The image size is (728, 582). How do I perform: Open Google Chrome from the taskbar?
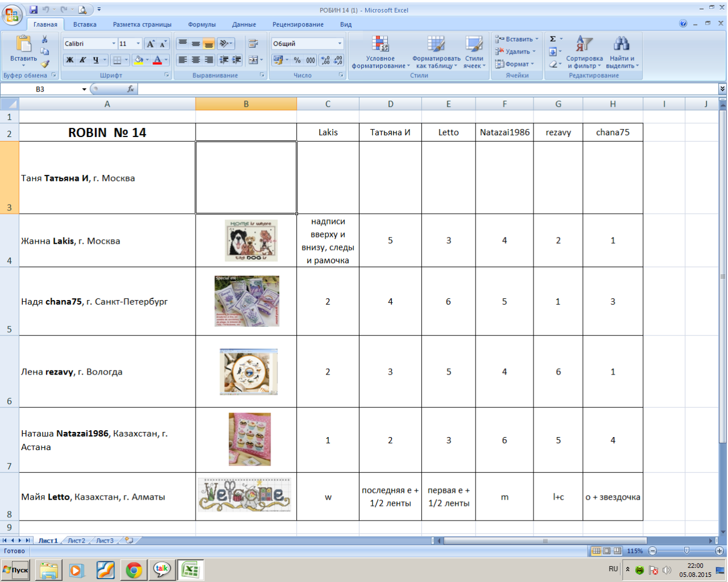134,570
